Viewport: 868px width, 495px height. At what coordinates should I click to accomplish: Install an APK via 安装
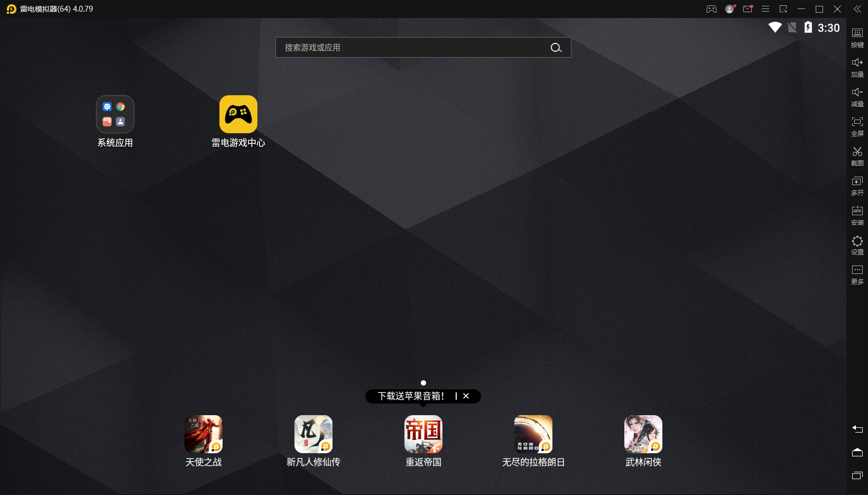point(857,216)
